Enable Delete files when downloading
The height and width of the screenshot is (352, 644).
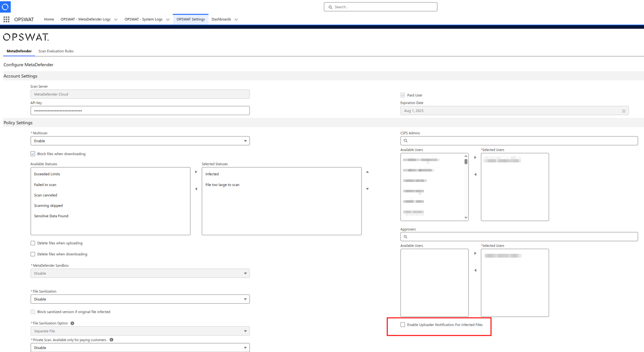click(33, 254)
